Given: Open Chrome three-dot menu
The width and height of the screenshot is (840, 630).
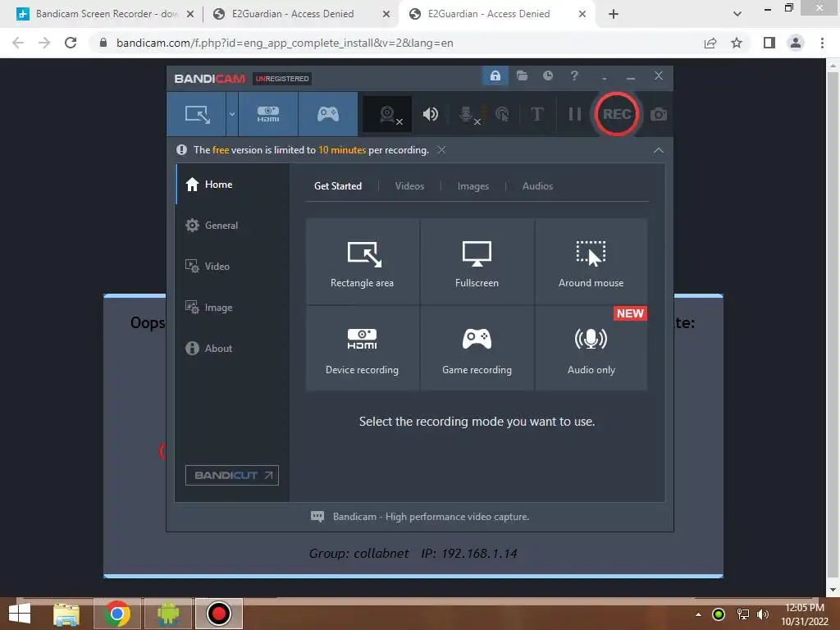Looking at the screenshot, I should coord(822,43).
